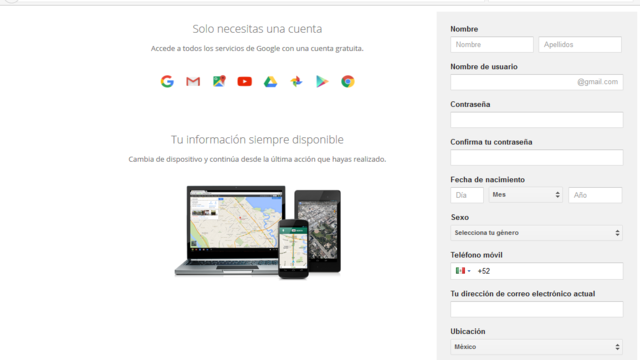The width and height of the screenshot is (640, 360).
Task: Click the Google Drive triangle icon
Action: click(x=270, y=82)
